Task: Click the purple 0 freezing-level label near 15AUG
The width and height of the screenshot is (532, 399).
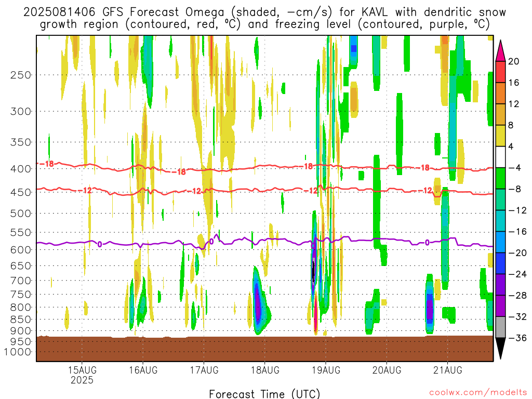Action: (x=100, y=244)
